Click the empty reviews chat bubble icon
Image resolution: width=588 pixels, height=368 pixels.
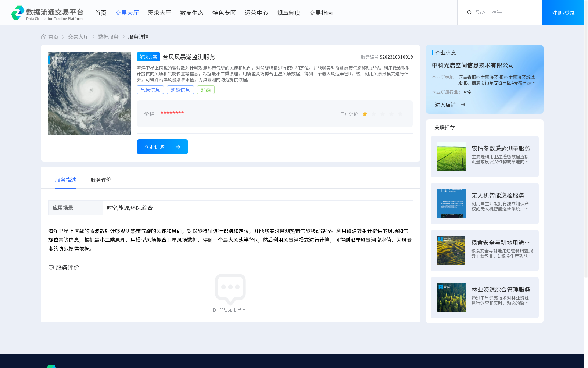coord(230,290)
